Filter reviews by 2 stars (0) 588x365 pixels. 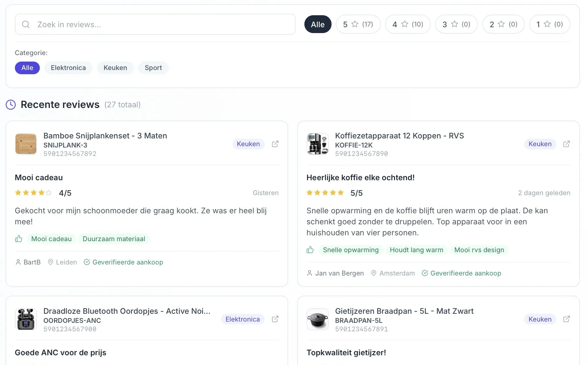[x=503, y=24]
